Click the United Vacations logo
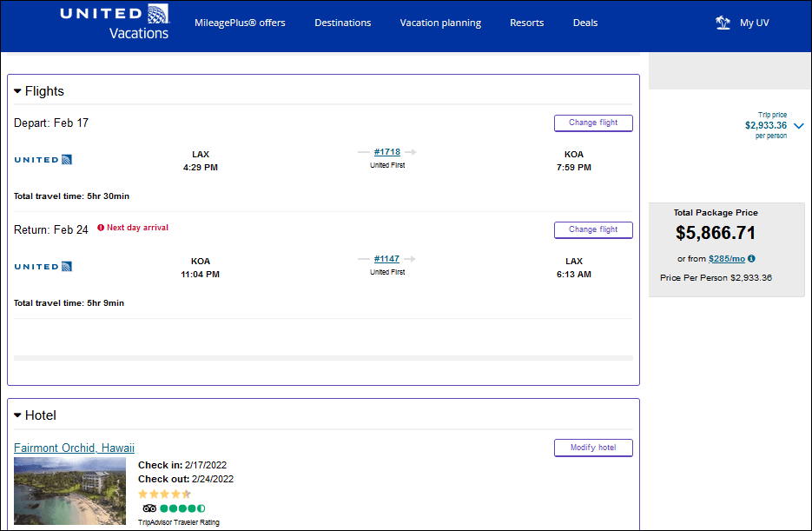The height and width of the screenshot is (531, 812). (x=115, y=23)
